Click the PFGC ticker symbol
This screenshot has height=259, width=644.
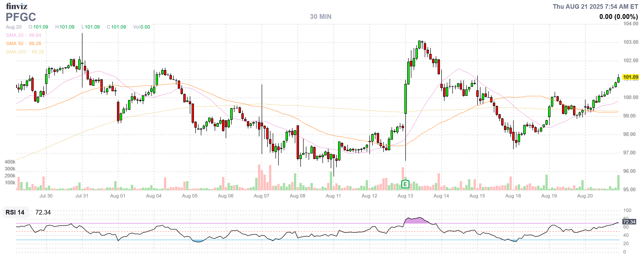pos(21,17)
